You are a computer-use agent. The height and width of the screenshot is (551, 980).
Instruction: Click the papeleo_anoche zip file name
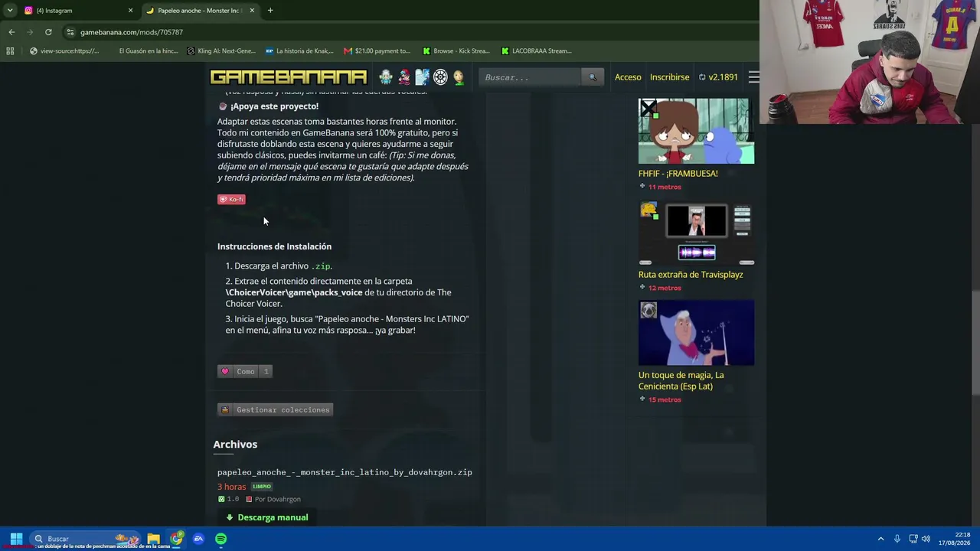[x=345, y=472]
